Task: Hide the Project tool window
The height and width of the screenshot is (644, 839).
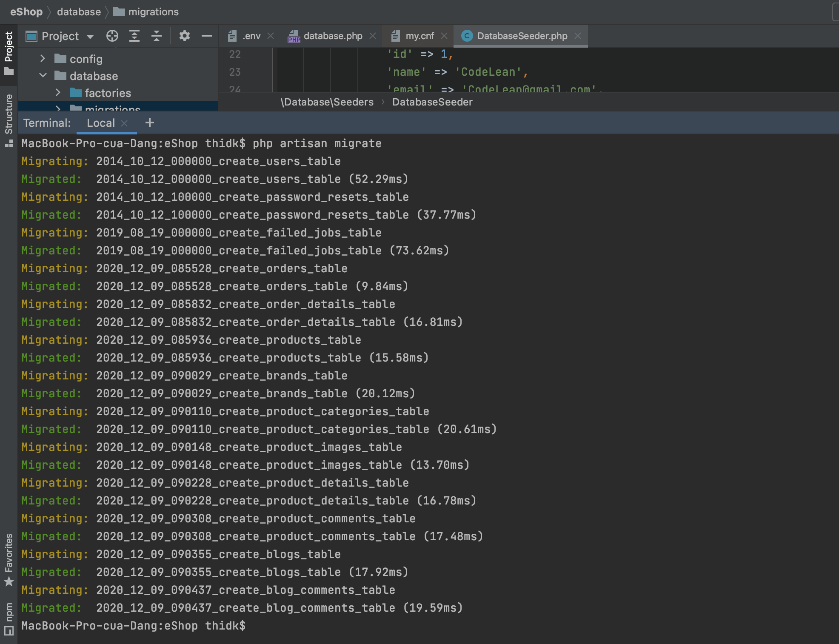Action: click(207, 36)
